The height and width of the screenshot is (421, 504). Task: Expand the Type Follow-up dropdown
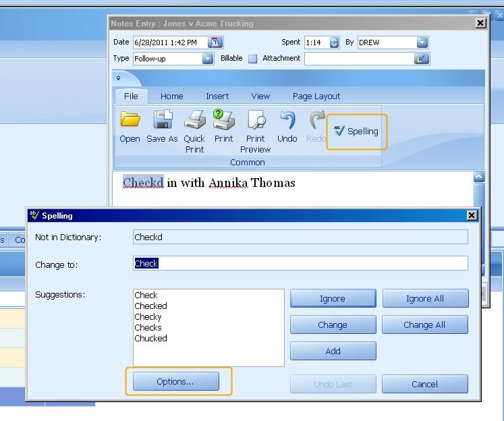pyautogui.click(x=208, y=59)
